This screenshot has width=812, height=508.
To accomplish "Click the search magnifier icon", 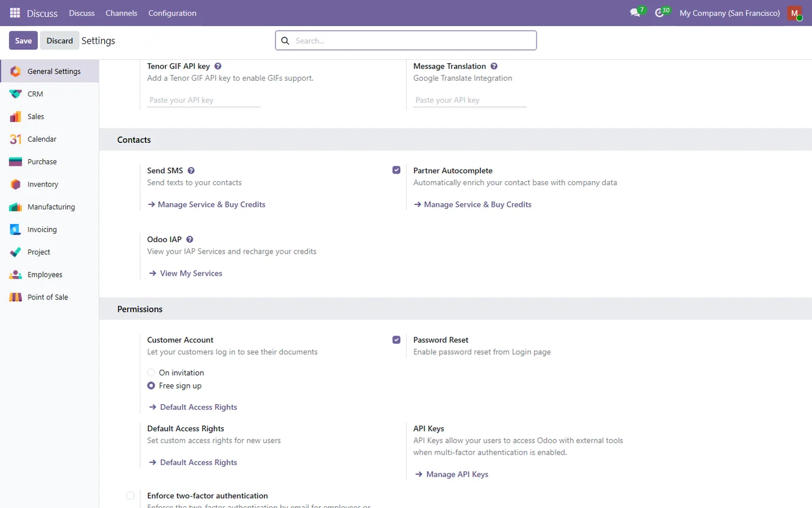I will (285, 41).
